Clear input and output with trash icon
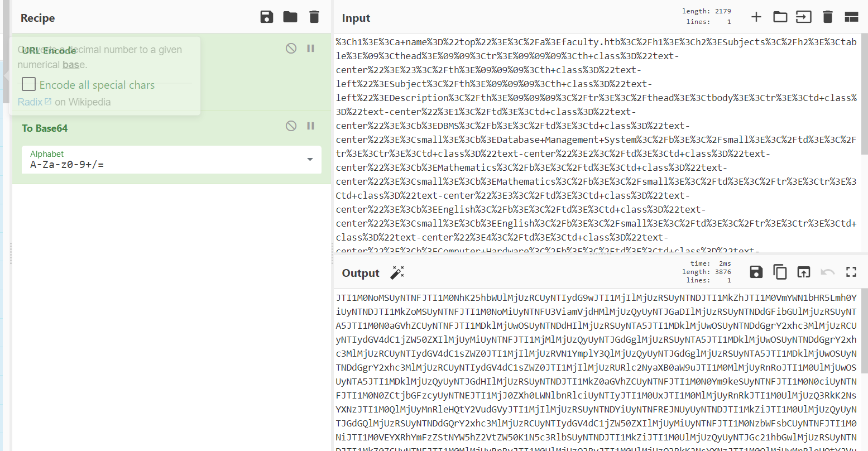 (828, 17)
